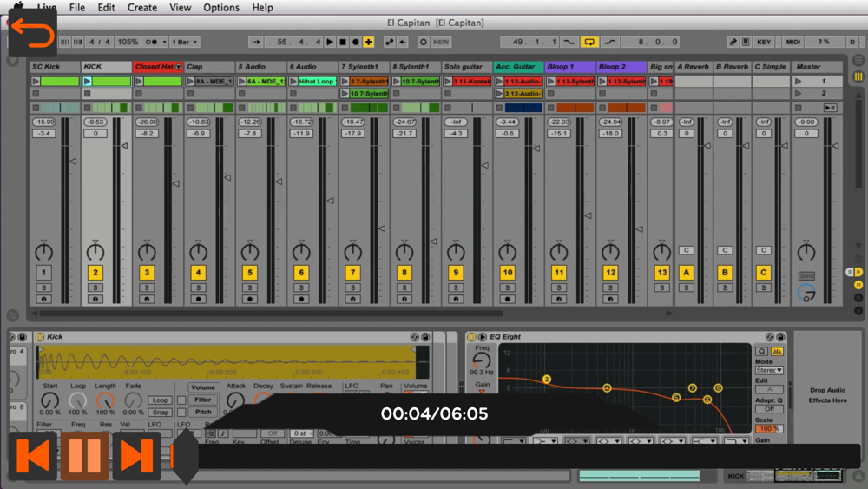Open EQ band 4 filter type dropdown
Screen dimensions: 868x489
[x=609, y=441]
